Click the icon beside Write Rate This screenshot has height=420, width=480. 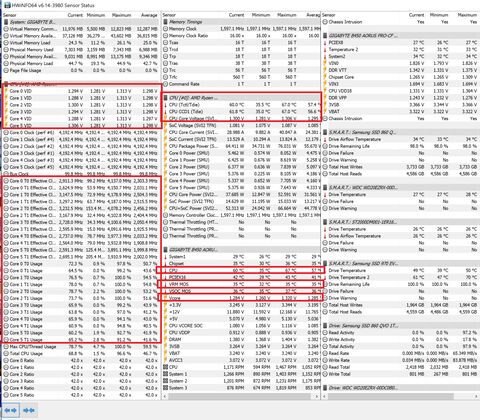(x=325, y=360)
